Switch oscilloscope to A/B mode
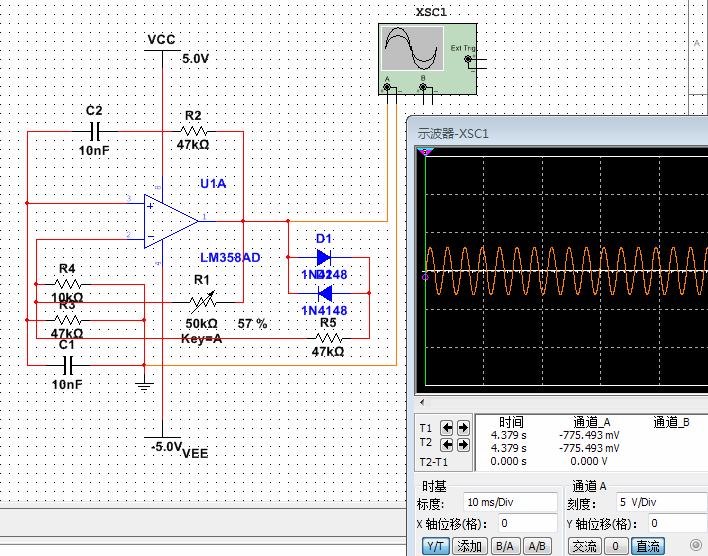 pos(536,546)
